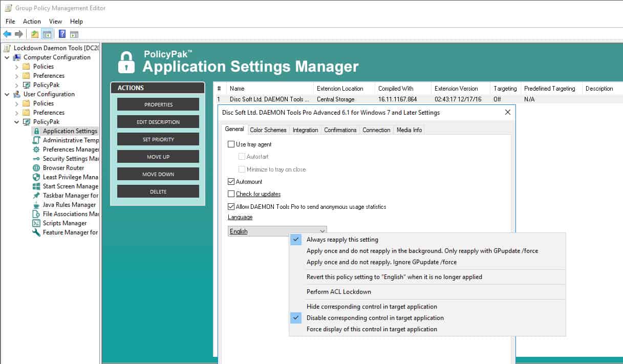The image size is (623, 364).
Task: Uncheck Allow DAEMON Tools anonymous usage statistics
Action: (x=231, y=207)
